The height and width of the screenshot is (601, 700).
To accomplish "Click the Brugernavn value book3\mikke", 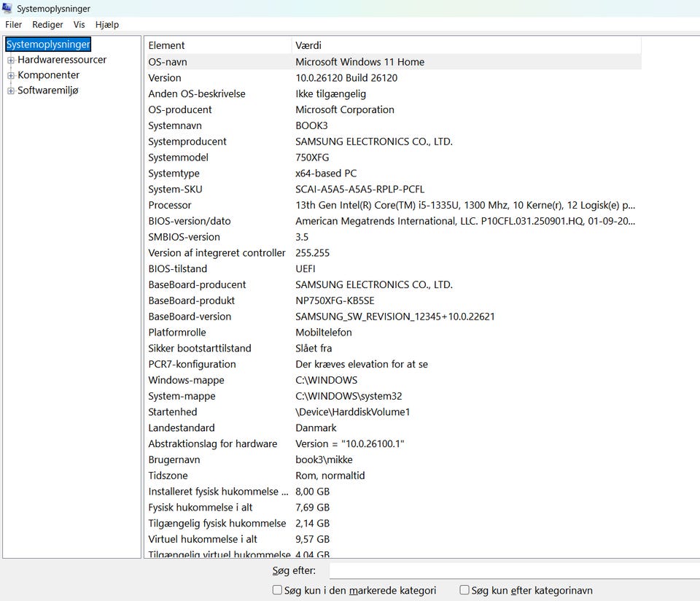I will coord(324,460).
